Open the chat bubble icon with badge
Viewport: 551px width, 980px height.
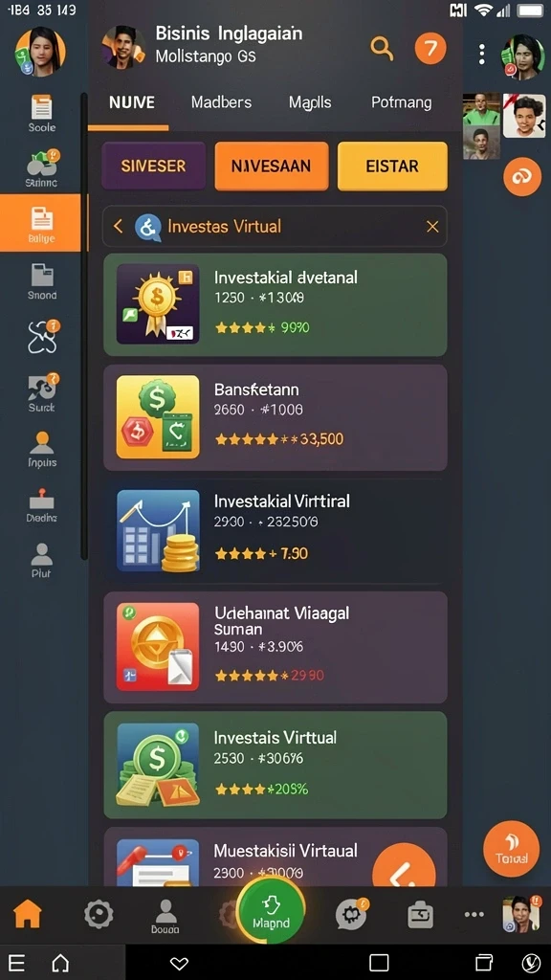coord(352,914)
